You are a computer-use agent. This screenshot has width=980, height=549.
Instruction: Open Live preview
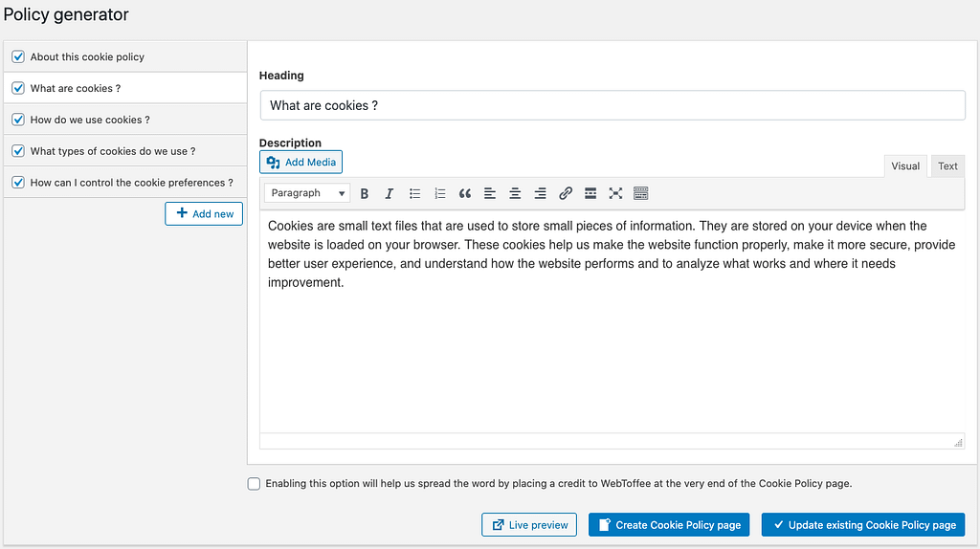pos(529,525)
